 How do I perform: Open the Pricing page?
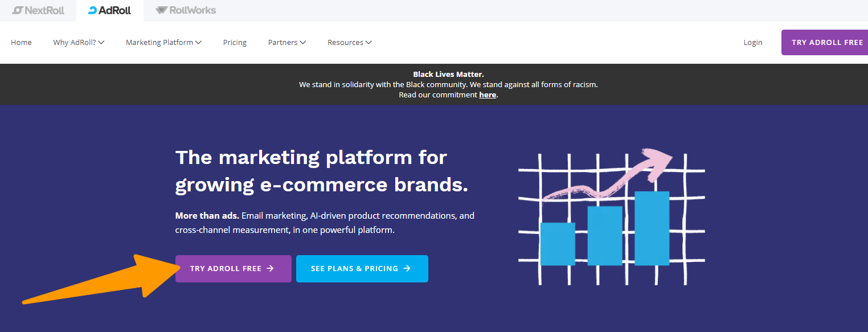coord(235,43)
